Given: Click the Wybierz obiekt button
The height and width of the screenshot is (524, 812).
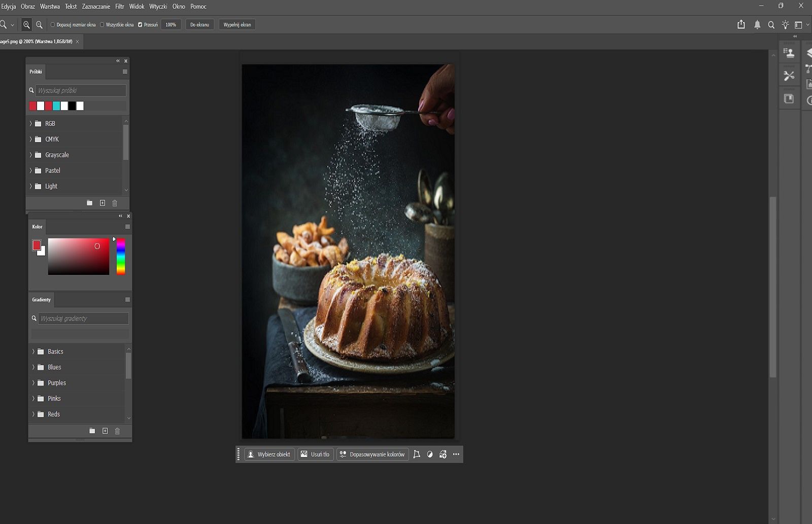Looking at the screenshot, I should tap(269, 454).
